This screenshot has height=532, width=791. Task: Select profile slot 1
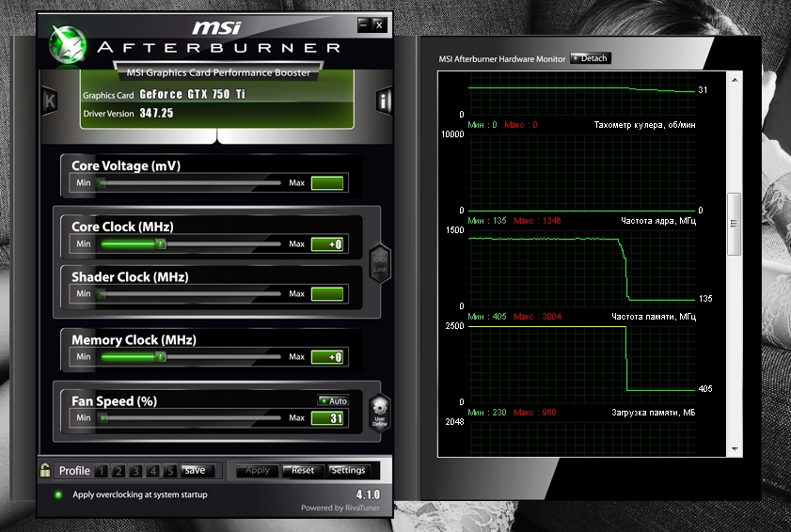pos(102,471)
